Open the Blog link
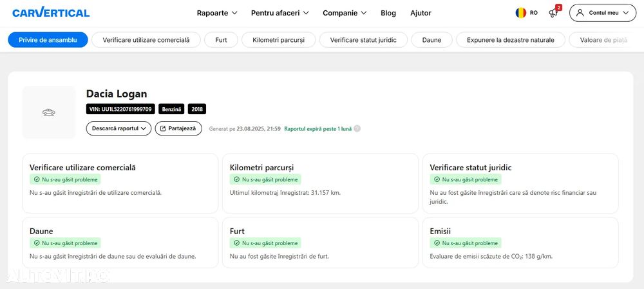644x289 pixels. [x=388, y=13]
